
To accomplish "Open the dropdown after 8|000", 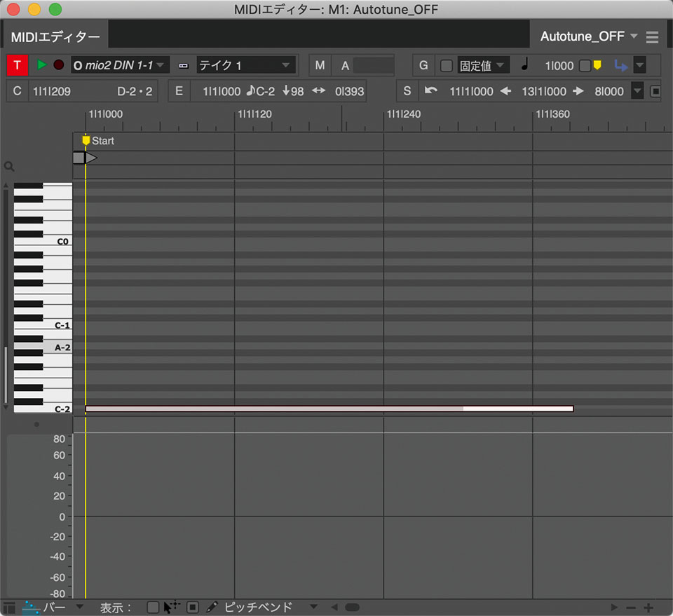I will 637,91.
